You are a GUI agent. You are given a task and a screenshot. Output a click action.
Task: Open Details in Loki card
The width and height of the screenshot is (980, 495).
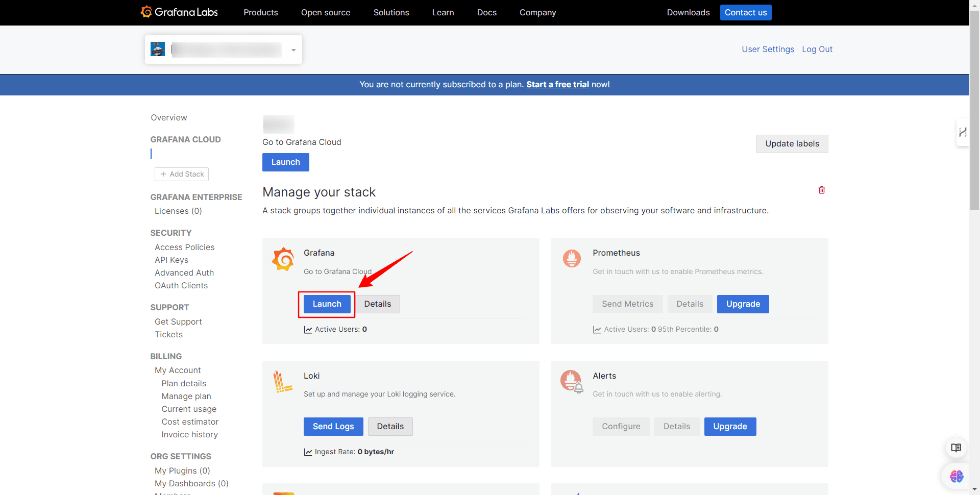point(390,427)
